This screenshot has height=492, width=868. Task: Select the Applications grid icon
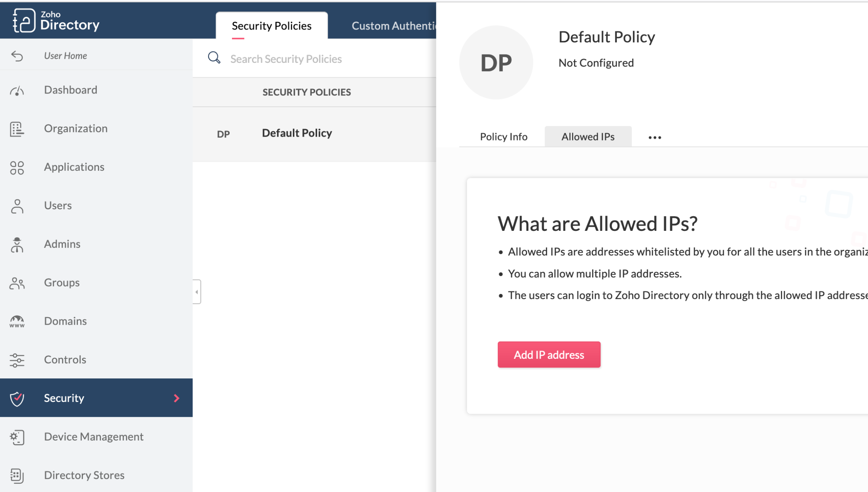17,167
